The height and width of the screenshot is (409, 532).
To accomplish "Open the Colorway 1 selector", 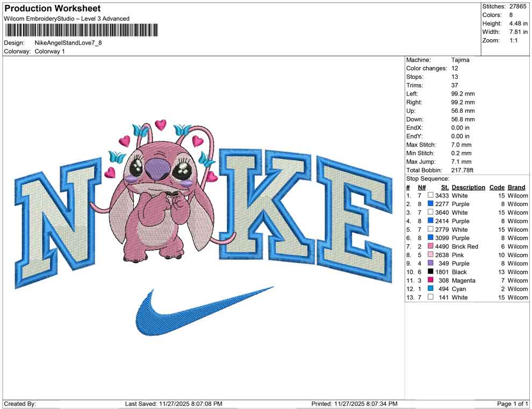I will click(49, 51).
